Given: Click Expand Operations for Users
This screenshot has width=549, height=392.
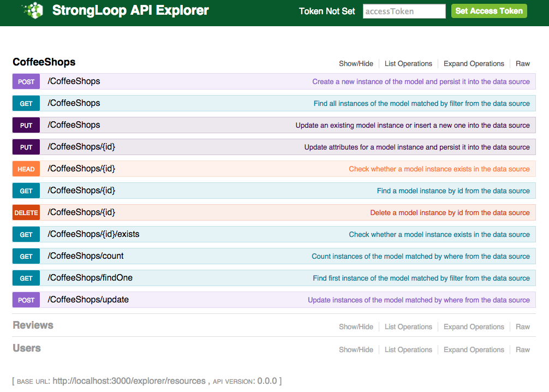Looking at the screenshot, I should [x=474, y=349].
